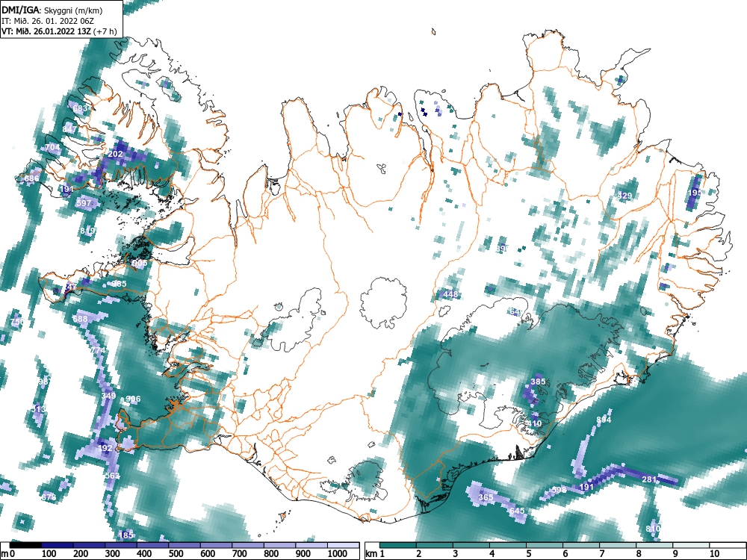
Task: Click the '5' tick label on the km legend
Action: [528, 554]
